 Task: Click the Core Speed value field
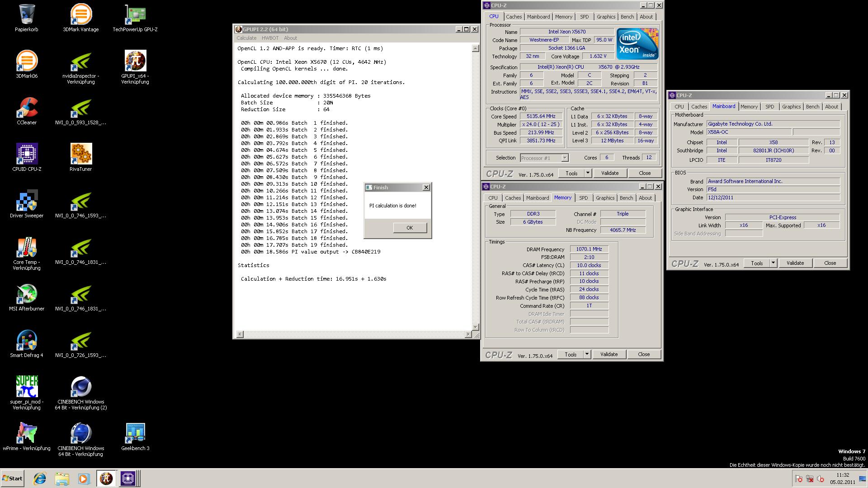point(541,116)
